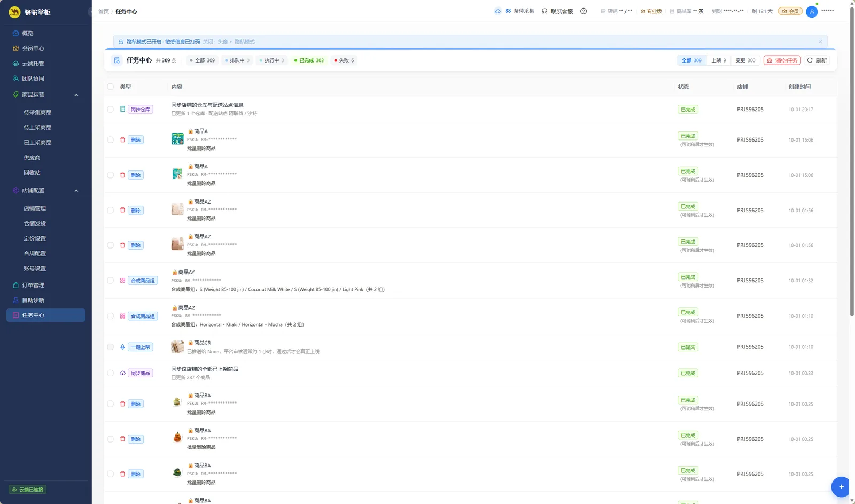Filter tasks by 失败 6
855x504 pixels.
[344, 60]
